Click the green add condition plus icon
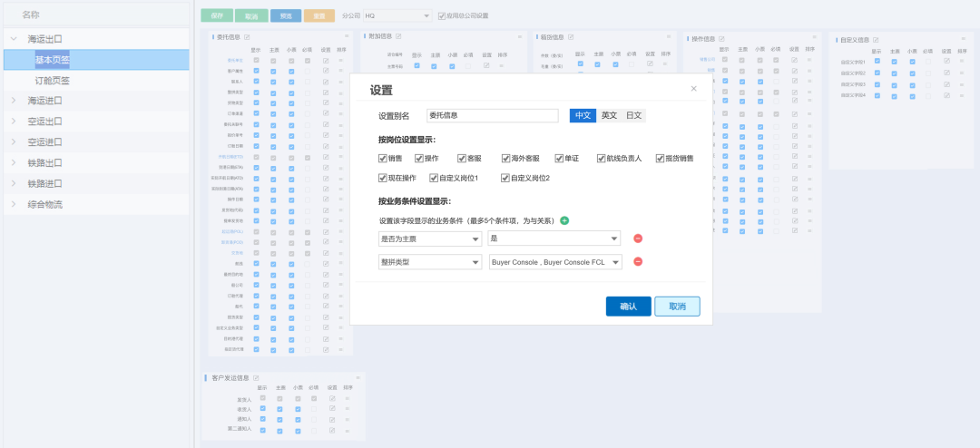 (x=564, y=220)
